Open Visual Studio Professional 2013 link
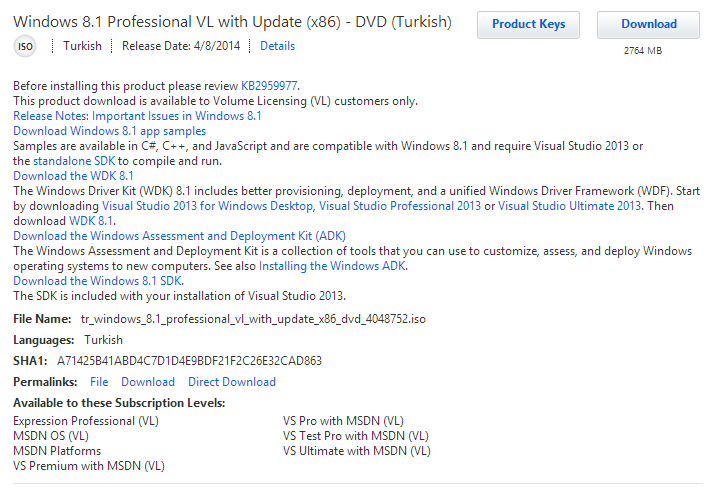 pos(400,206)
